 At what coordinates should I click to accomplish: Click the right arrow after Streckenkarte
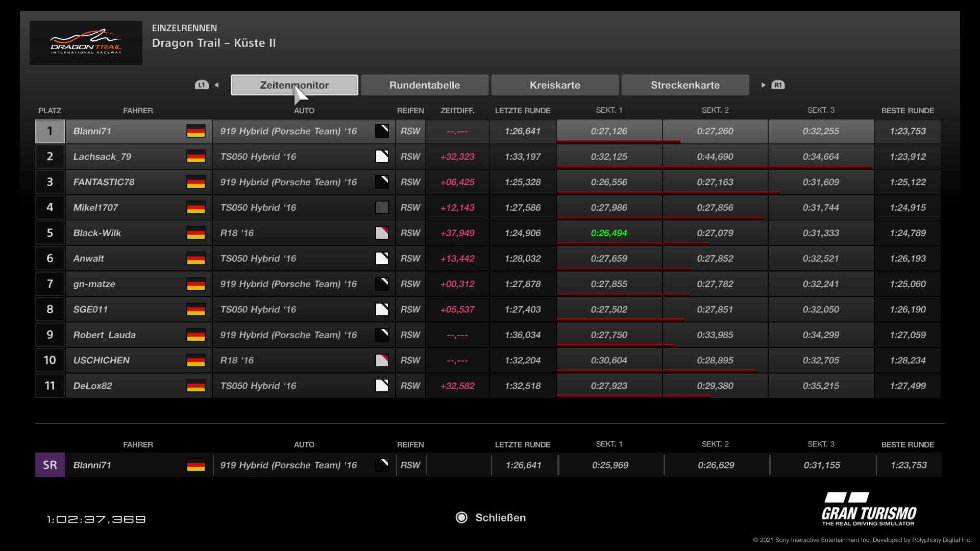[763, 85]
